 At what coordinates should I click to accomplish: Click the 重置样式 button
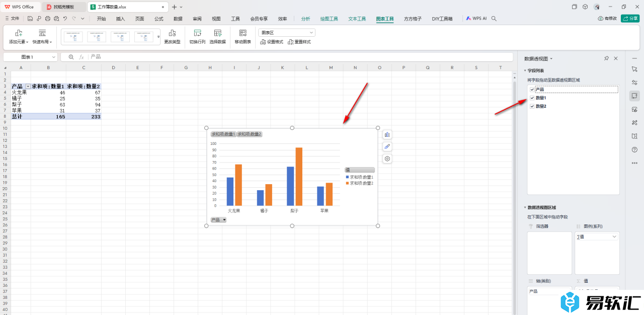point(299,42)
